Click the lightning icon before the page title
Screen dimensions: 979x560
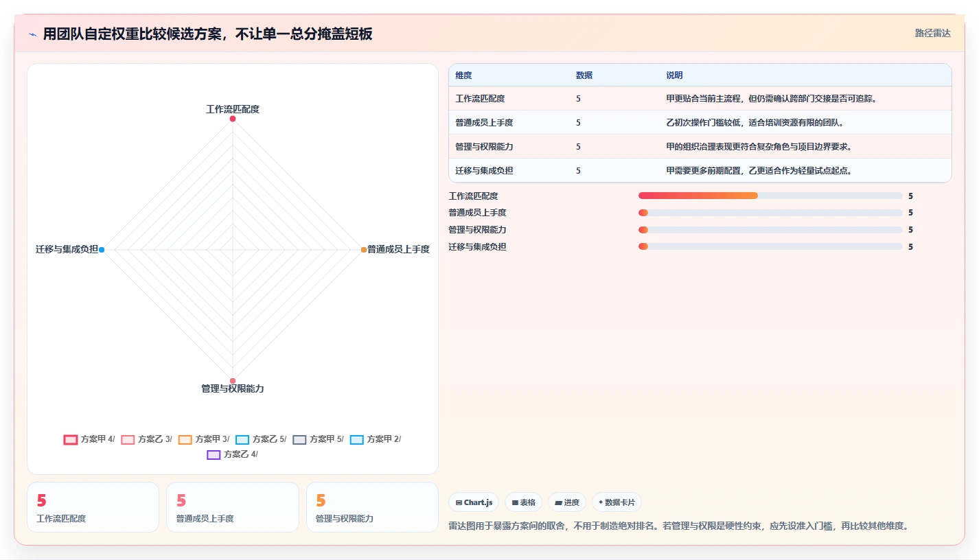tap(32, 34)
